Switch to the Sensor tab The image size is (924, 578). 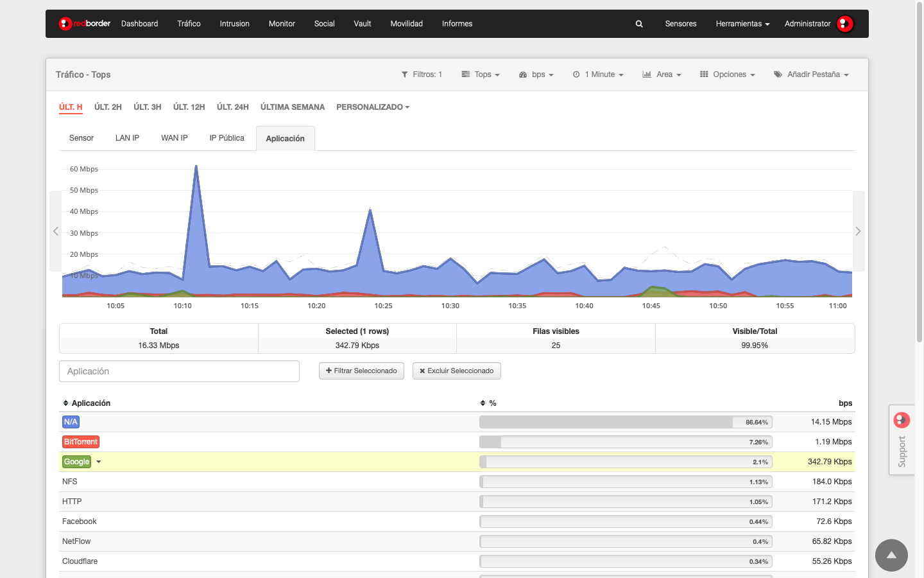point(81,138)
